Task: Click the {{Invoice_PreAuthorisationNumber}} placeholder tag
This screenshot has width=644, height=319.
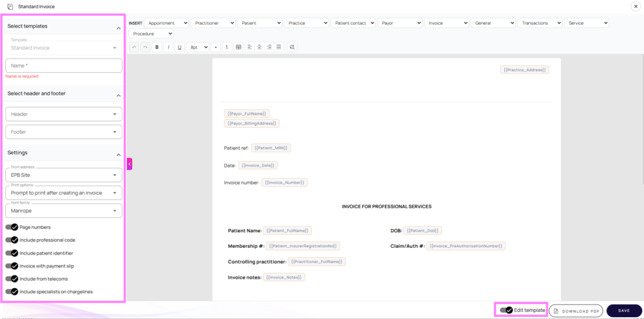Action: (466, 246)
